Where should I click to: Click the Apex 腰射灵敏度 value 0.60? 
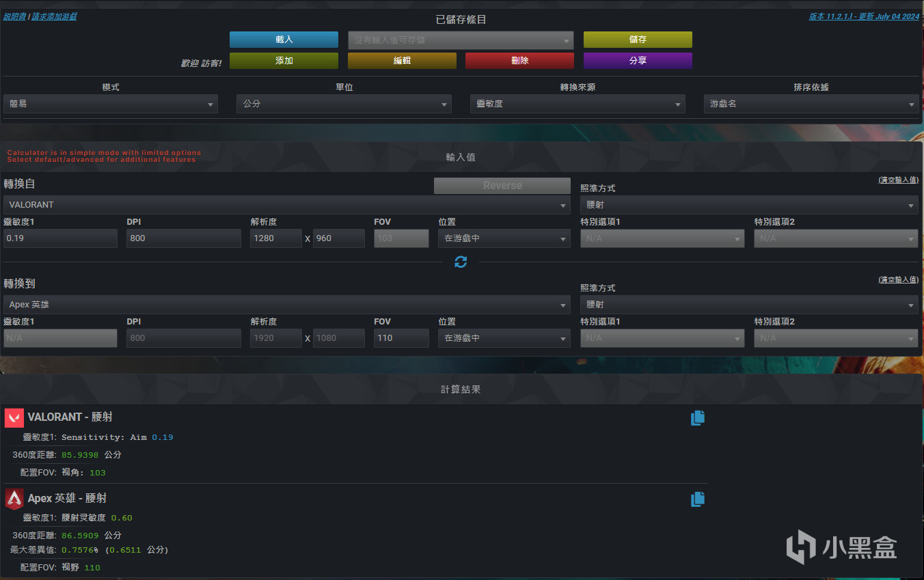[122, 518]
